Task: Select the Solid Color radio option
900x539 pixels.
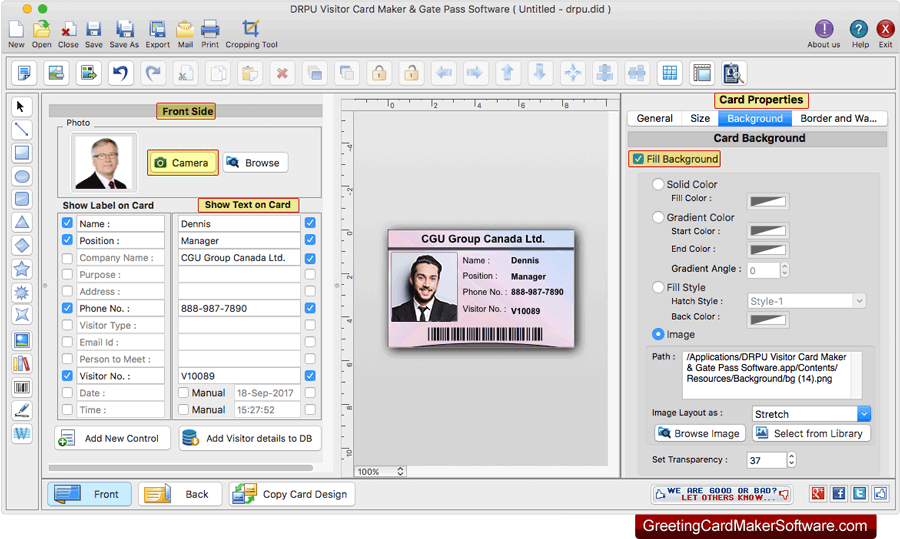Action: click(x=658, y=184)
